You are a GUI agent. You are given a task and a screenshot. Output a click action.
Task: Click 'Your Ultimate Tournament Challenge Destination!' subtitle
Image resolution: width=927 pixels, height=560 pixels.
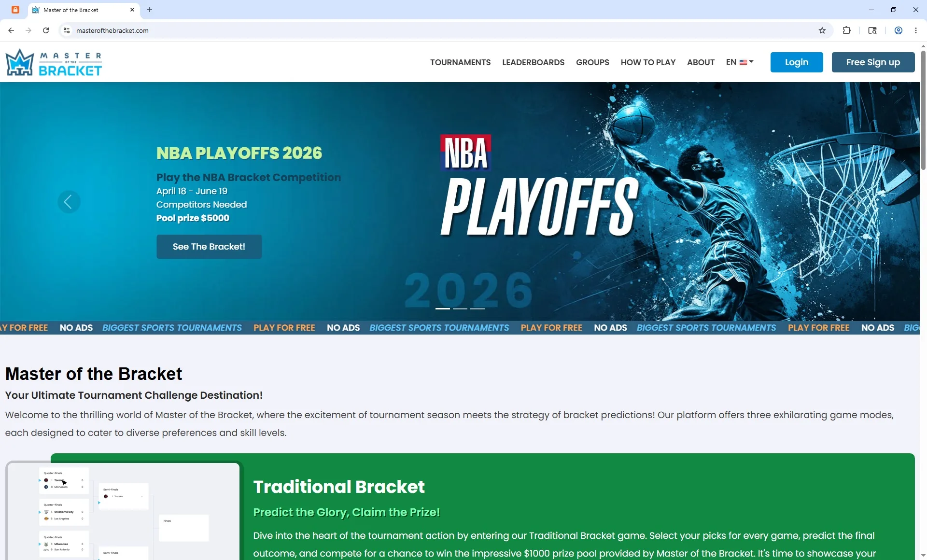click(134, 395)
